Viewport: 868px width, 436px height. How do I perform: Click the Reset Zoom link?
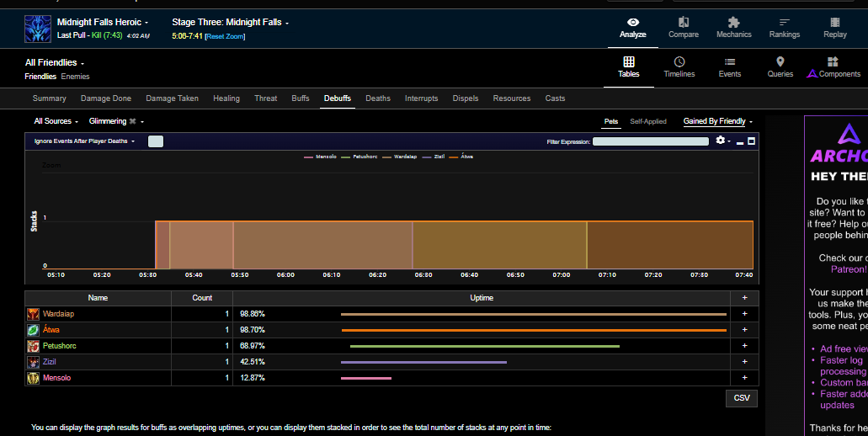point(226,36)
